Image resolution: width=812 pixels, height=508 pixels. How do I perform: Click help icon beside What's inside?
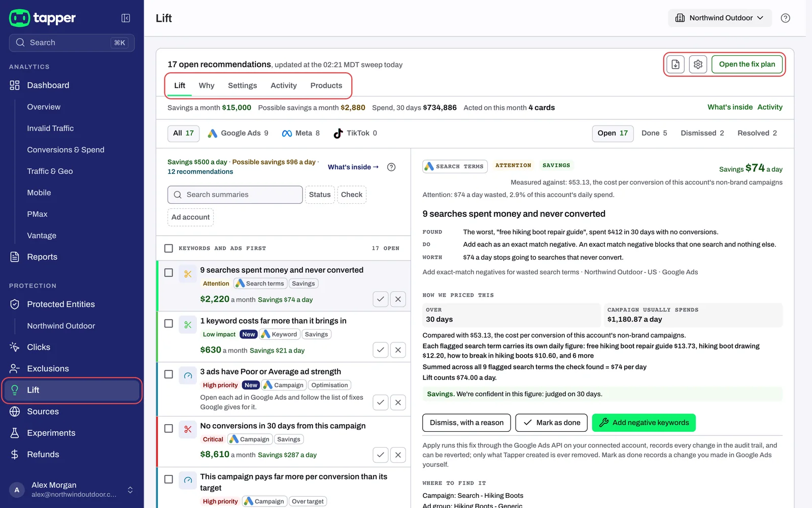[391, 167]
